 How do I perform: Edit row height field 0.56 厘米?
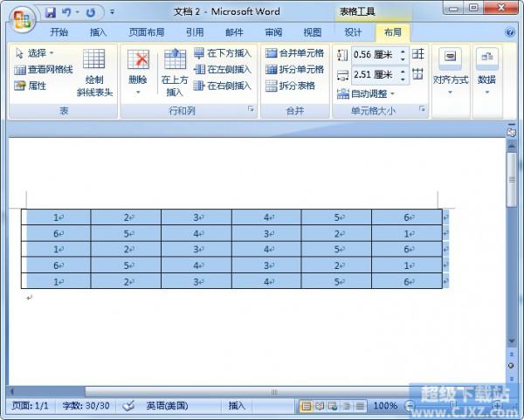[375, 54]
